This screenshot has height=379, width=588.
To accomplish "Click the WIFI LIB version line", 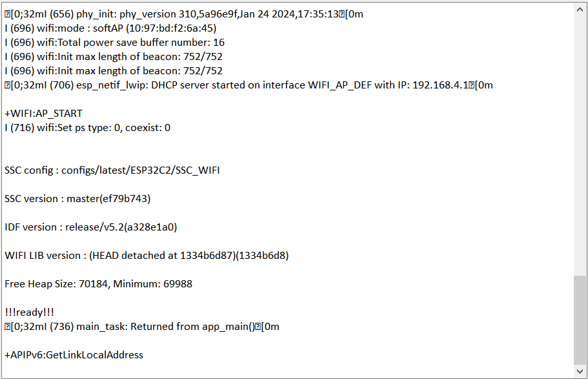I will (x=147, y=255).
